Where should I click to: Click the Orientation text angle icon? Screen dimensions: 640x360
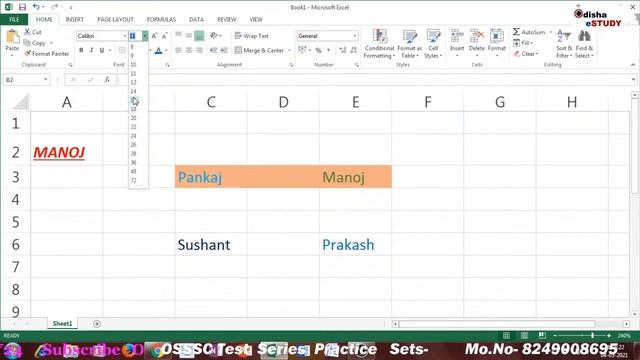point(213,36)
